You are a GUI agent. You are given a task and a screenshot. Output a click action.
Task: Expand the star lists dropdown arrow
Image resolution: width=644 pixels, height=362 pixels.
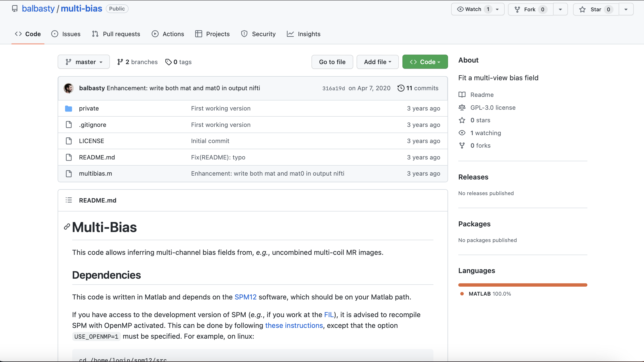pyautogui.click(x=626, y=9)
